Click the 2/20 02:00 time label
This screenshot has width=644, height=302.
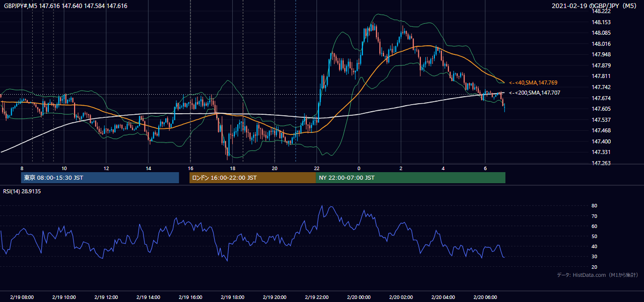(x=401, y=297)
